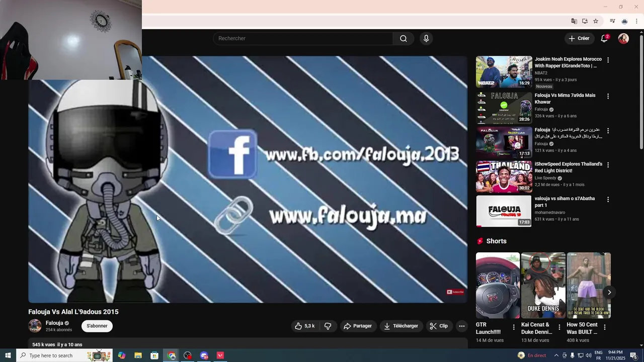This screenshot has width=644, height=362.
Task: Click the ENG FR language indicator
Action: click(599, 355)
